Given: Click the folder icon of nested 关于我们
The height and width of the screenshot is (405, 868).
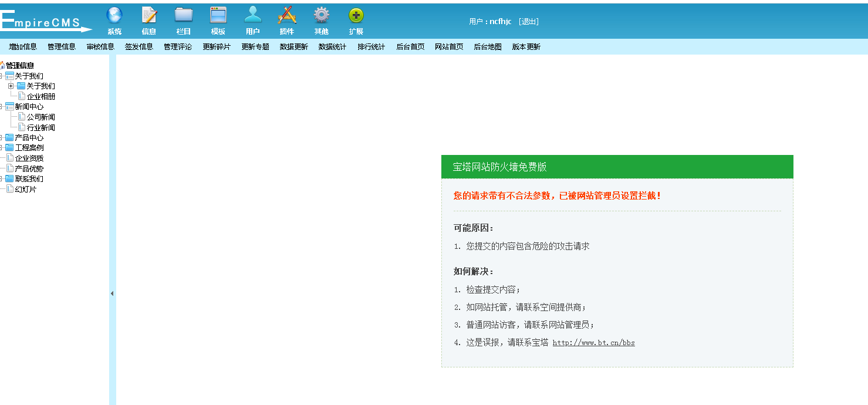Looking at the screenshot, I should tap(21, 86).
